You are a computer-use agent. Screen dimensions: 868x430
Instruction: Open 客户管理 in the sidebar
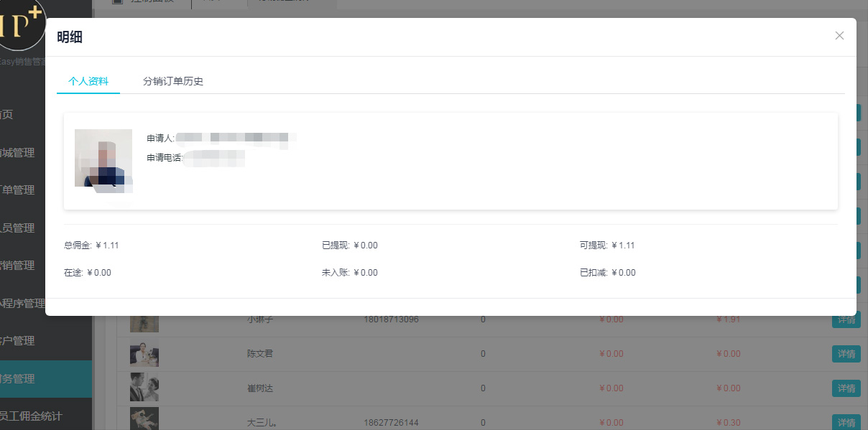19,341
